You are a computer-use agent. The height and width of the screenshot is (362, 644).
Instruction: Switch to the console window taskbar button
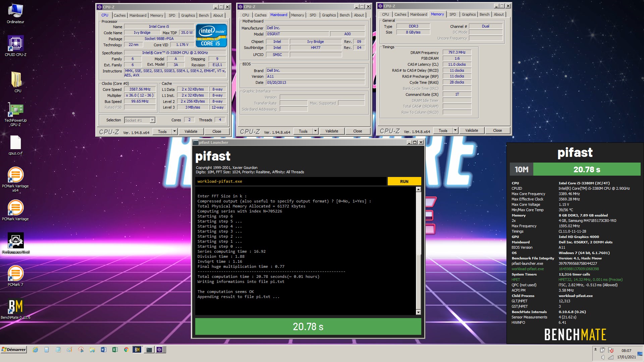coord(149,350)
